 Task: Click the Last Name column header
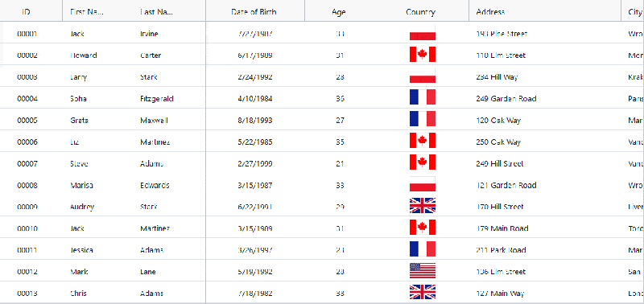(x=156, y=12)
